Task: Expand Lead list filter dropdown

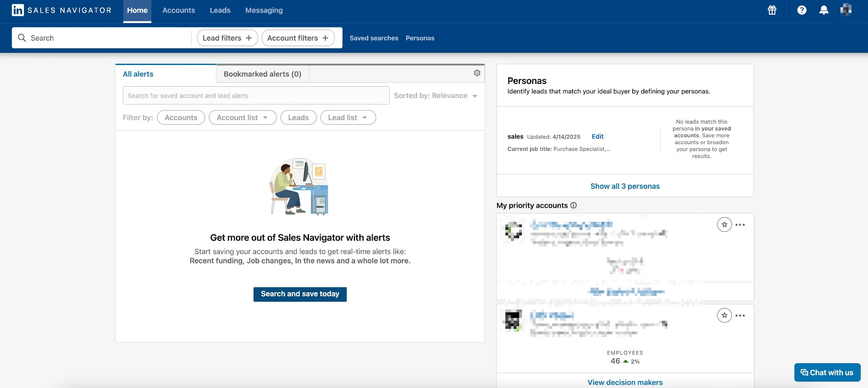Action: 348,117
